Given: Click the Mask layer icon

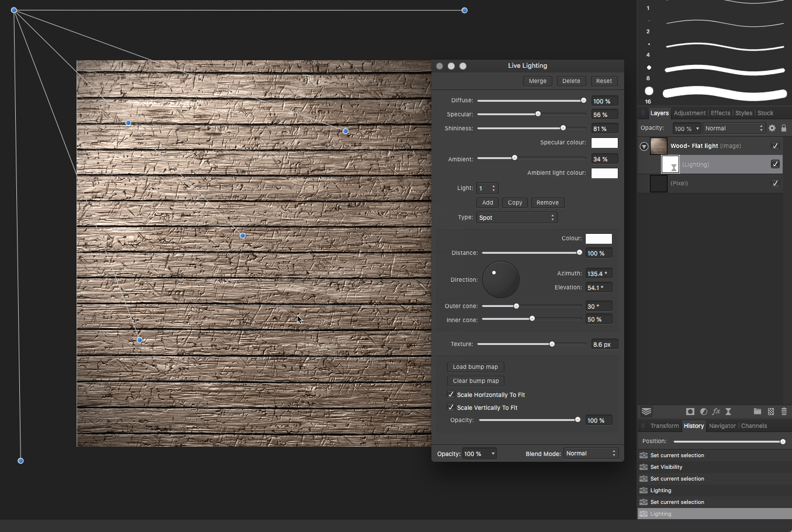Looking at the screenshot, I should pyautogui.click(x=690, y=412).
